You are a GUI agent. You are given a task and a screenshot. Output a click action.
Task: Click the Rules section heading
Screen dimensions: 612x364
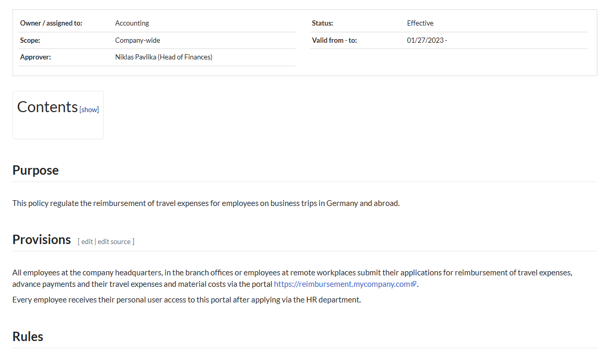[28, 336]
